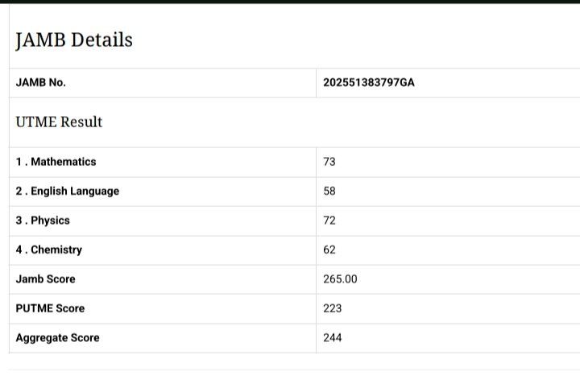Click the JAMB Details heading
580x392 pixels.
[74, 40]
